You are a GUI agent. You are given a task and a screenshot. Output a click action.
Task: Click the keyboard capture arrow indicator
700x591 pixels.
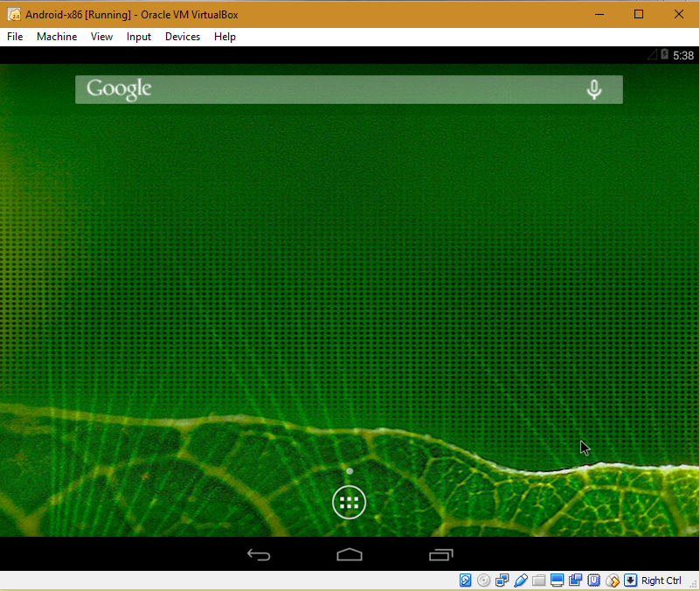[630, 581]
